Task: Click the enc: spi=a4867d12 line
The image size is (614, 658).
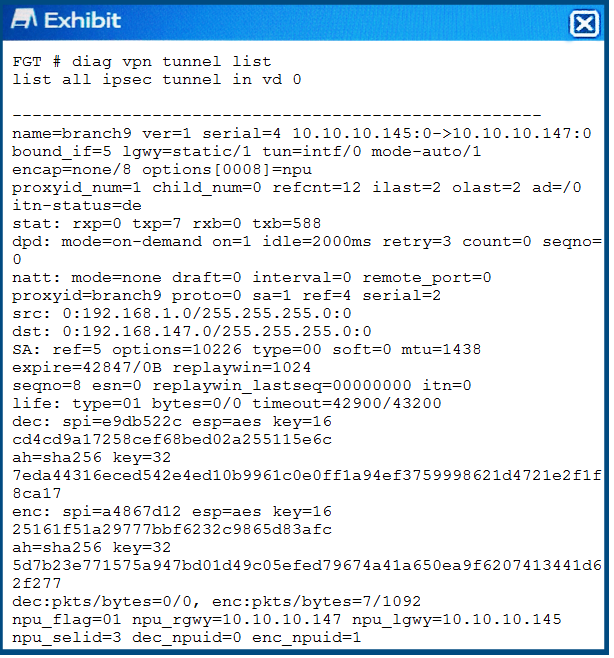Action: click(x=172, y=512)
